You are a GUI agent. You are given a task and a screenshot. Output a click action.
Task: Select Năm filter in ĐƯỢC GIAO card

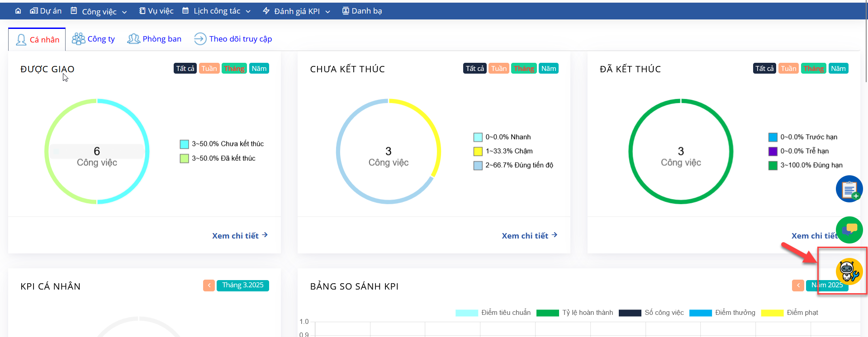click(259, 68)
